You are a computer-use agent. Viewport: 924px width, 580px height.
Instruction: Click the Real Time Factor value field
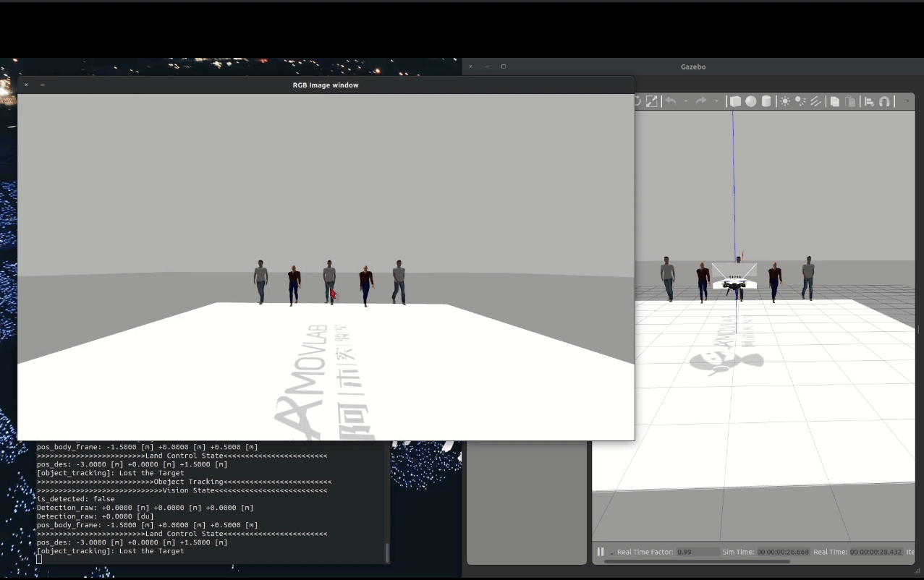pos(697,552)
